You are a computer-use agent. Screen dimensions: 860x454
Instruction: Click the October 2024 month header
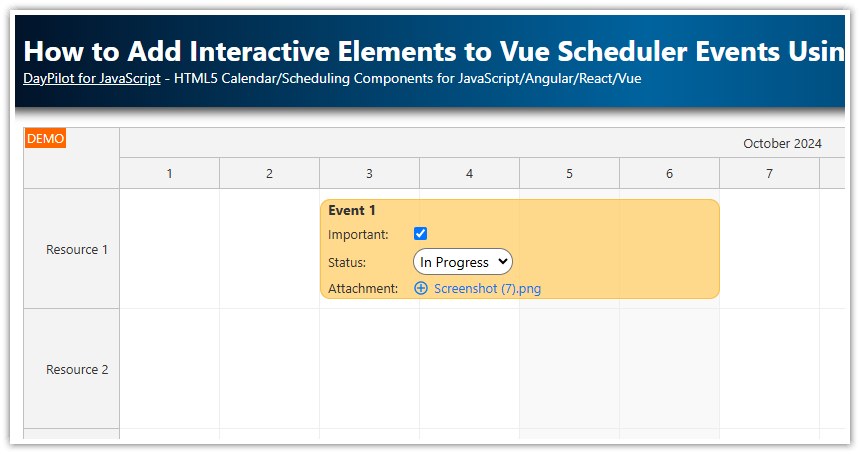782,143
